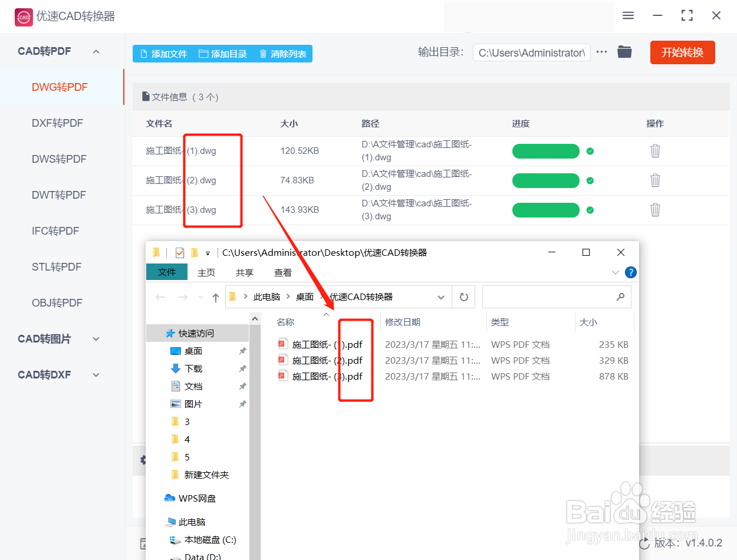Select DWS转PDF in the sidebar

coord(59,159)
